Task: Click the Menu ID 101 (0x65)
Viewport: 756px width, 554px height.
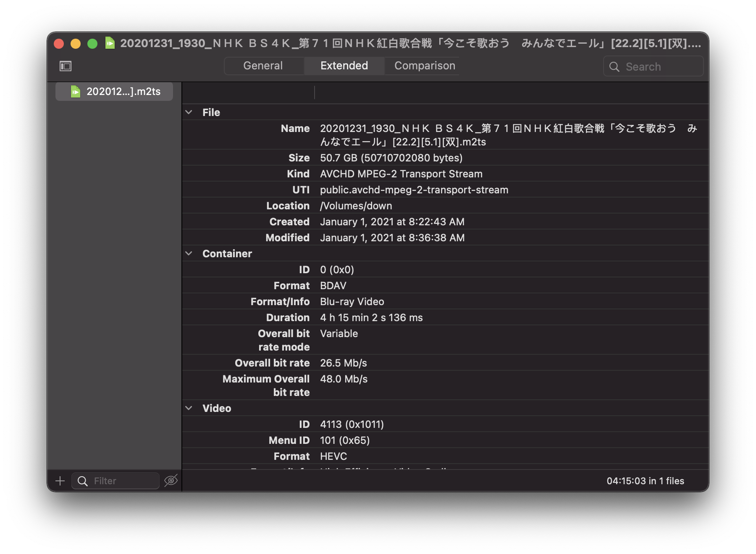Action: tap(345, 441)
